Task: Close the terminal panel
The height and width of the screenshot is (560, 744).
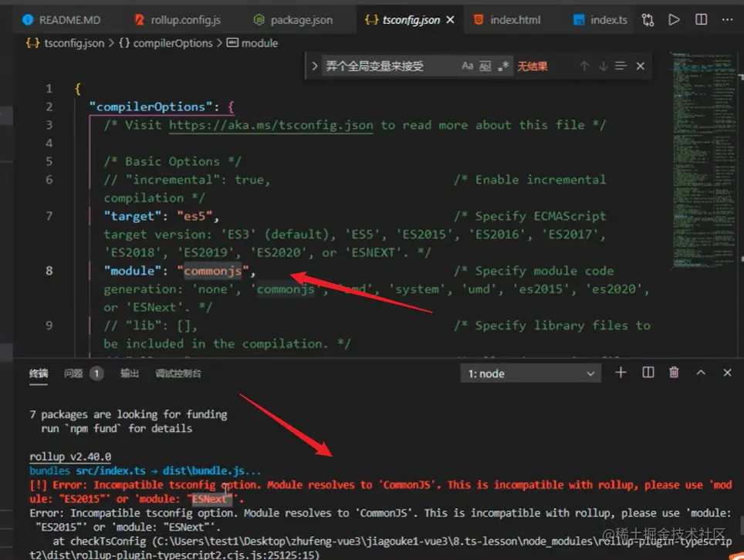Action: tap(727, 373)
